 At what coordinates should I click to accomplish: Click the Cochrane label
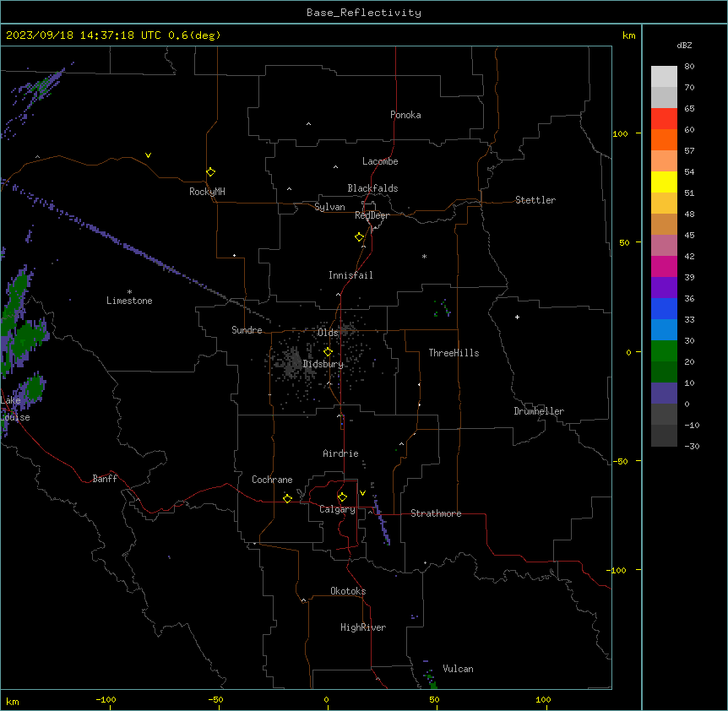[x=272, y=480]
